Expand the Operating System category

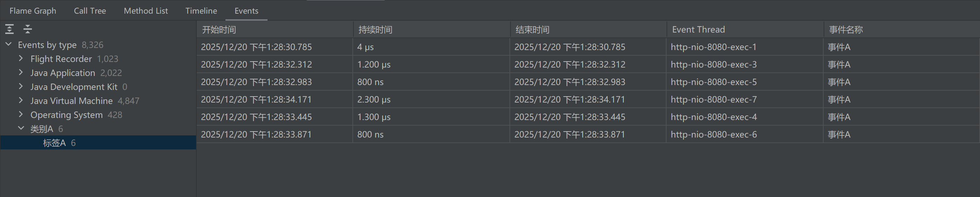point(21,115)
